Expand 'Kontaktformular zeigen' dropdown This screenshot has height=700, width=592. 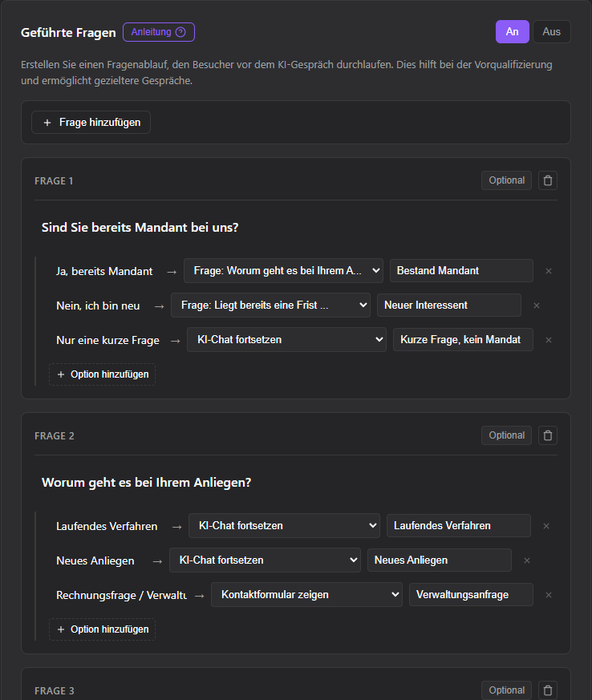306,595
